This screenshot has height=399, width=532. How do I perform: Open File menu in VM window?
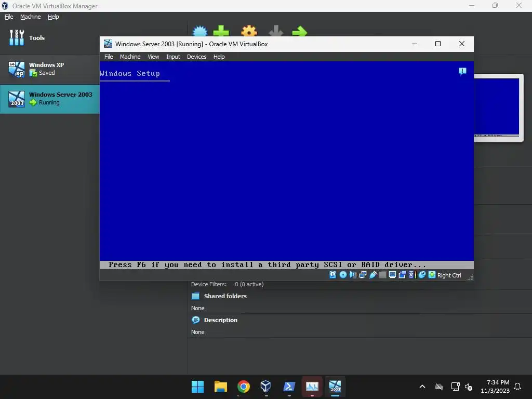click(x=109, y=57)
